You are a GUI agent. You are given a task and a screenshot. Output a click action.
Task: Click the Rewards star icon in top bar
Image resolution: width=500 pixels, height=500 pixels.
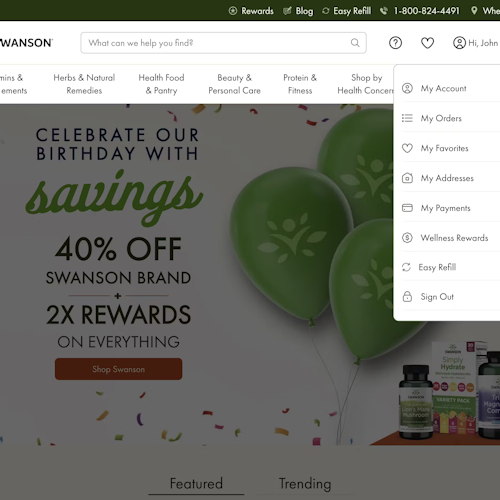point(233,11)
